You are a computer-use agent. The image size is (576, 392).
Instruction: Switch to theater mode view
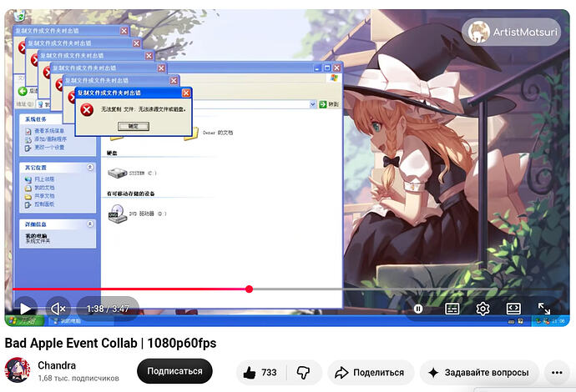click(x=513, y=309)
